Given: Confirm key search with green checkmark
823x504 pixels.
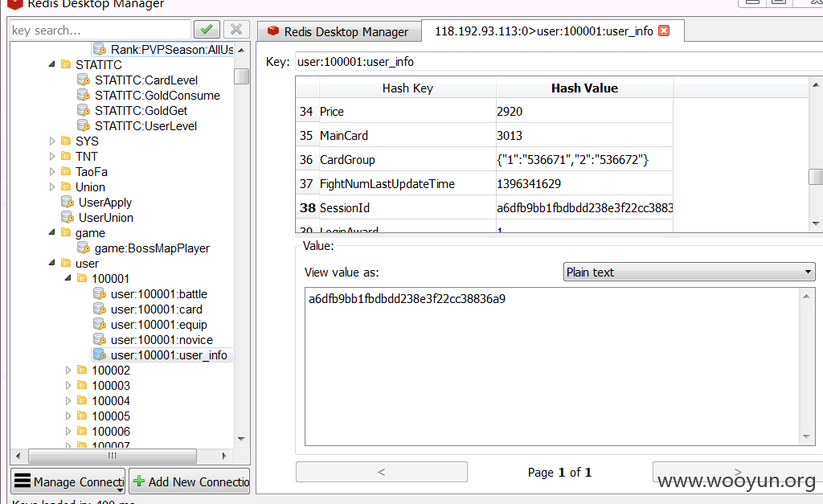Looking at the screenshot, I should coord(207,30).
